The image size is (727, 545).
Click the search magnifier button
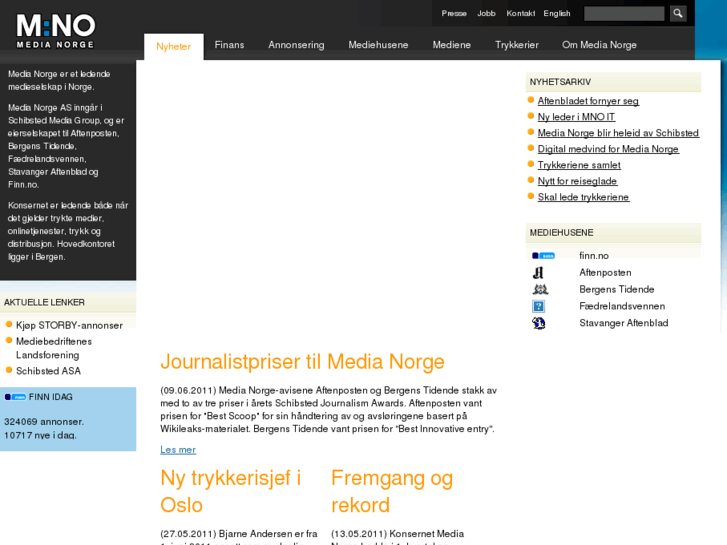coord(678,13)
